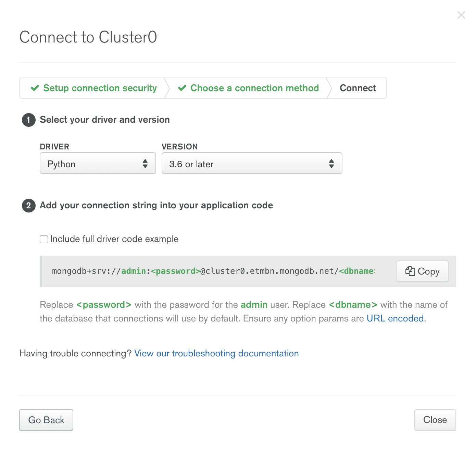Open the 3.6 or later version dropdown

pos(252,163)
